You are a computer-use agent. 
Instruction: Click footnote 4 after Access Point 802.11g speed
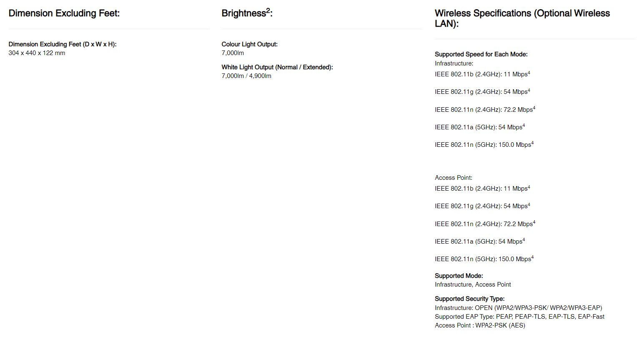pos(529,204)
